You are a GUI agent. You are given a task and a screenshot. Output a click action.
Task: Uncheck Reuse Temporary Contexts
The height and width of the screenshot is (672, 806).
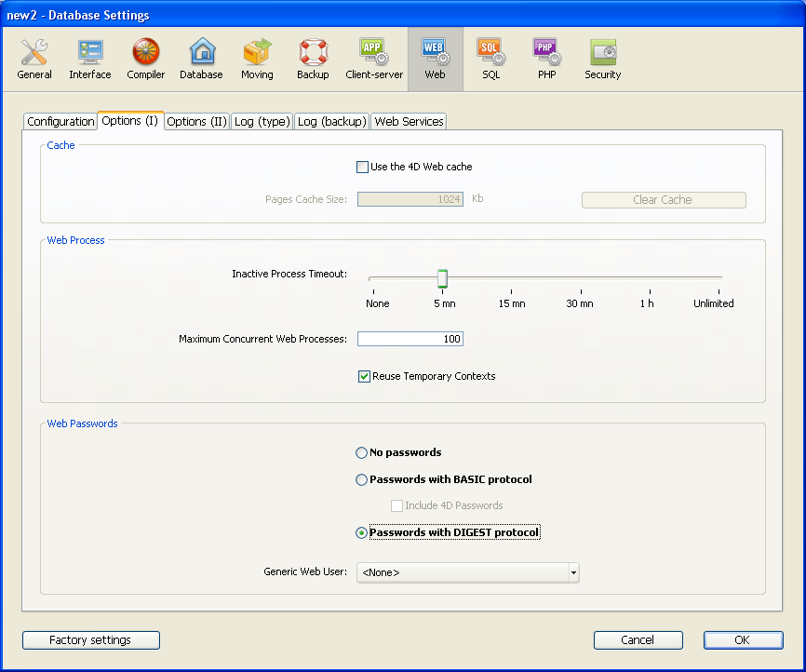[x=365, y=377]
